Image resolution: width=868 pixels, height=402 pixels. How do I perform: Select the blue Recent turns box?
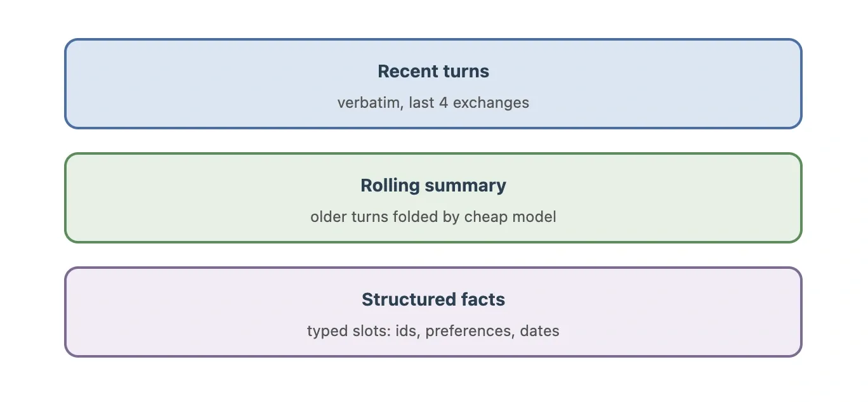click(x=433, y=84)
